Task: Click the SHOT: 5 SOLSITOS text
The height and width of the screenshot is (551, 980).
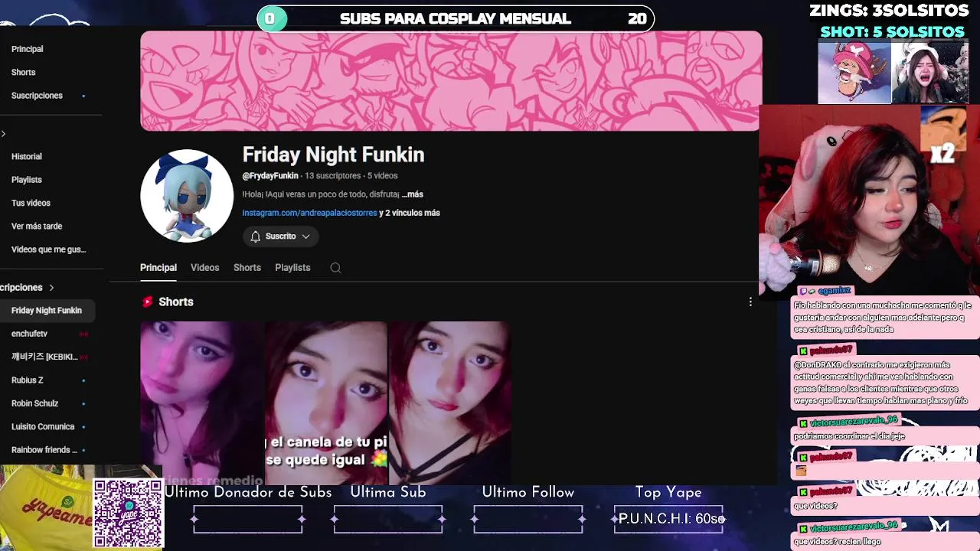Action: (892, 31)
